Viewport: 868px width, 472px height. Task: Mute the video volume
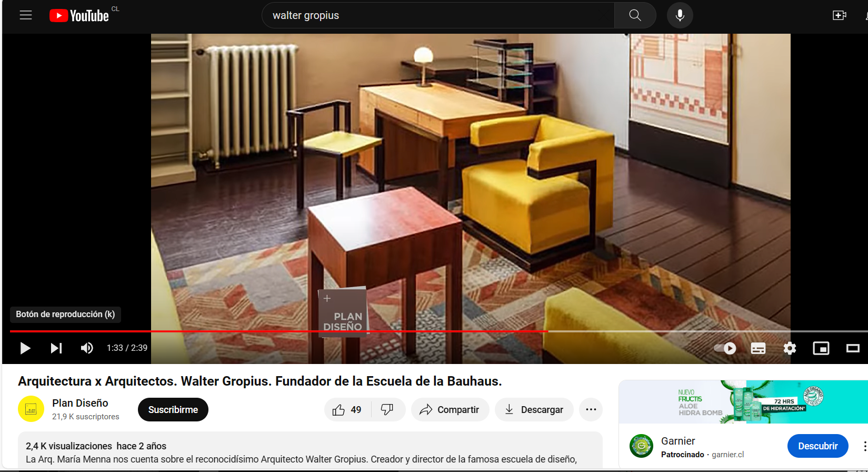click(87, 348)
